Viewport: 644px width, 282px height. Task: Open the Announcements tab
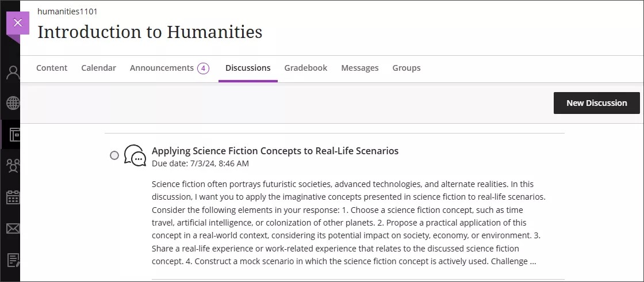[162, 68]
